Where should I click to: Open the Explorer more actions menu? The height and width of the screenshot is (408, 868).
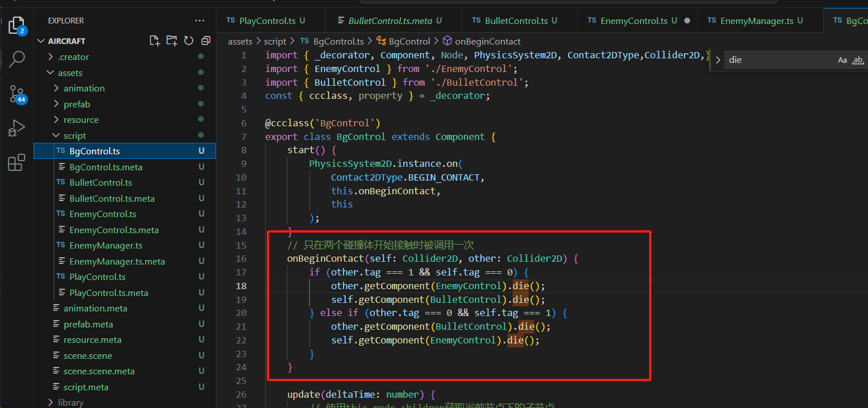point(199,21)
